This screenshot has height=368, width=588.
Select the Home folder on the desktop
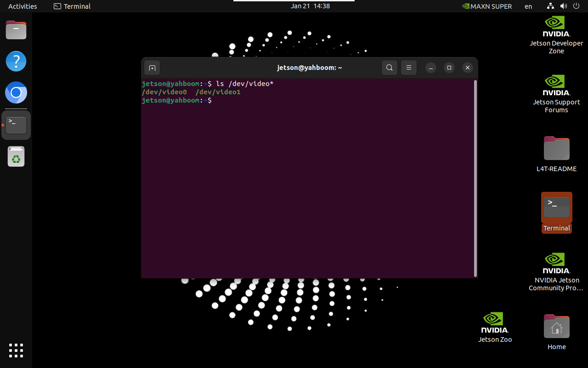pos(556,332)
